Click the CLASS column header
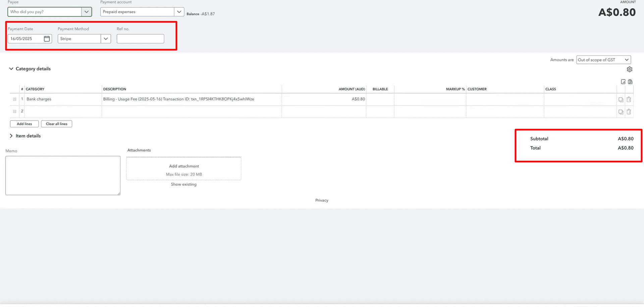Screen dimensions: 644x307 (x=550, y=89)
